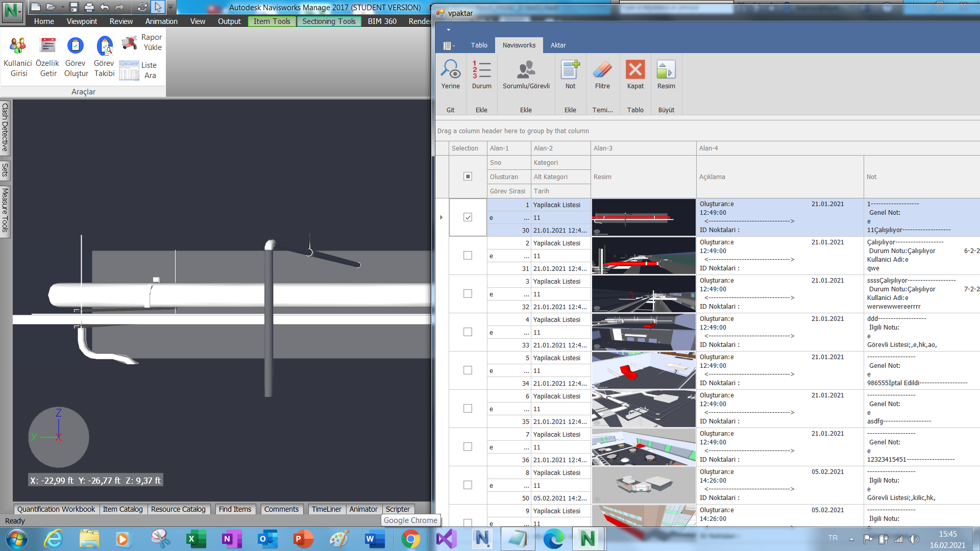Switch to the Animation ribbon tab
980x551 pixels.
tap(161, 21)
